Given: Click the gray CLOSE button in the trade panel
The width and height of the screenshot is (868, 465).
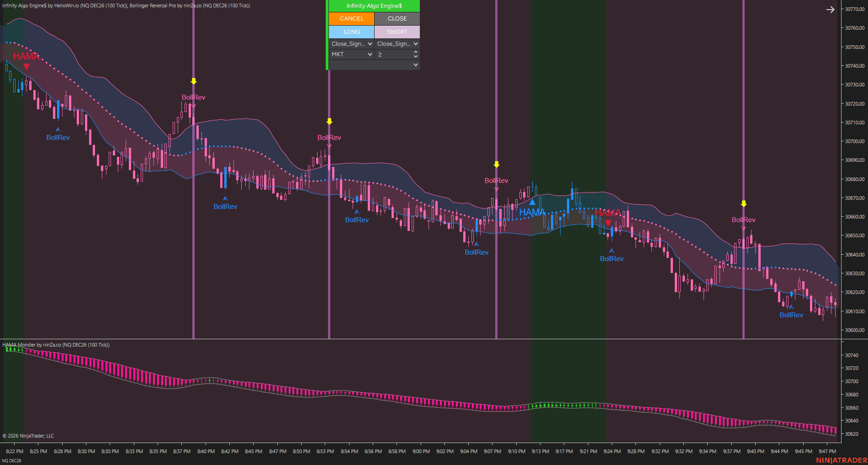Looking at the screenshot, I should coord(397,19).
